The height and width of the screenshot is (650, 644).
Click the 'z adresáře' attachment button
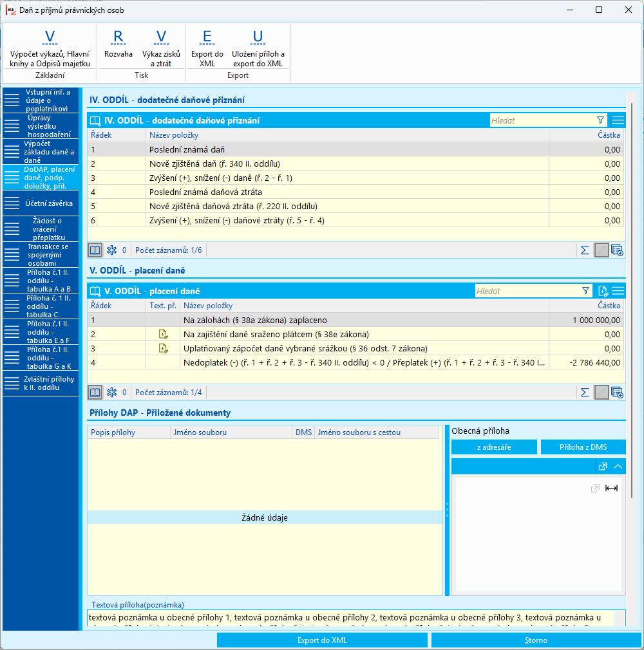pyautogui.click(x=494, y=447)
